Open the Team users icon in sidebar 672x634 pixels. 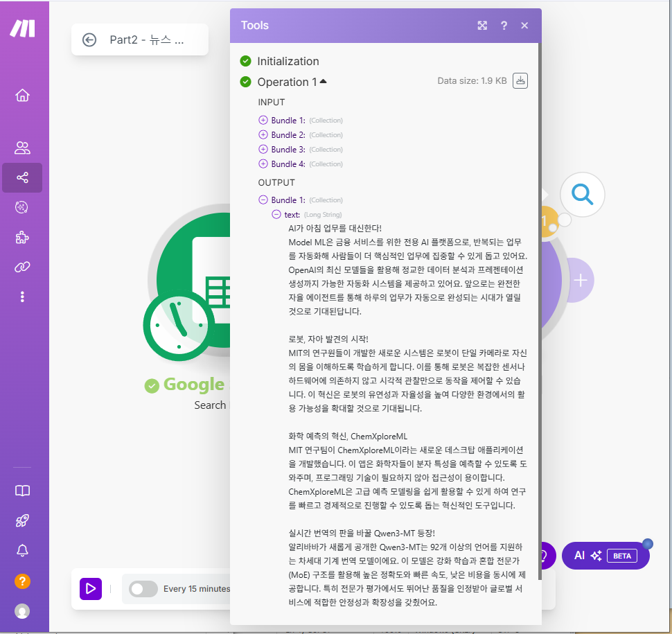pyautogui.click(x=22, y=148)
